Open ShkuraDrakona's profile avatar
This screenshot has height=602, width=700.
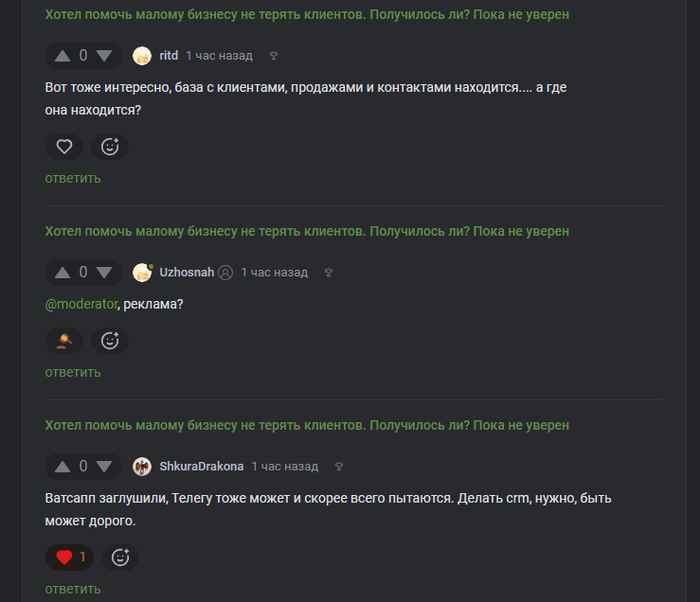142,467
